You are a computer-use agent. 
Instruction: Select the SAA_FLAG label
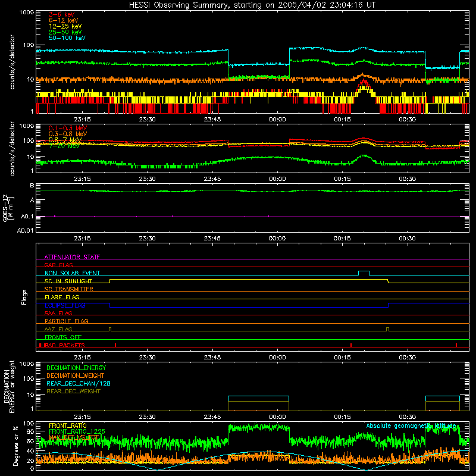[x=58, y=313]
